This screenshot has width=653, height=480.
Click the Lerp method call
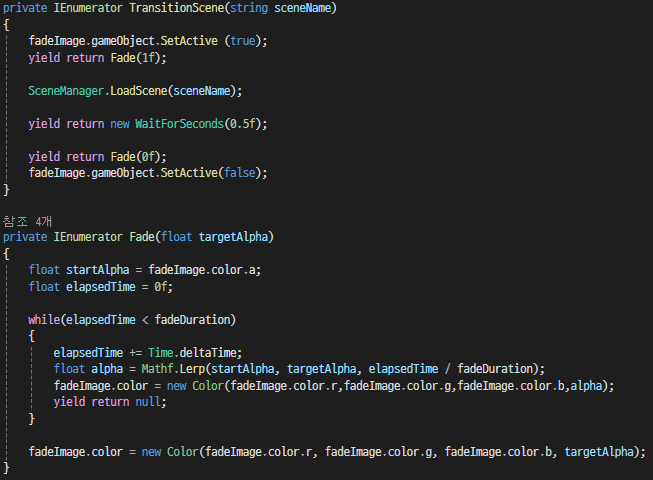click(192, 369)
